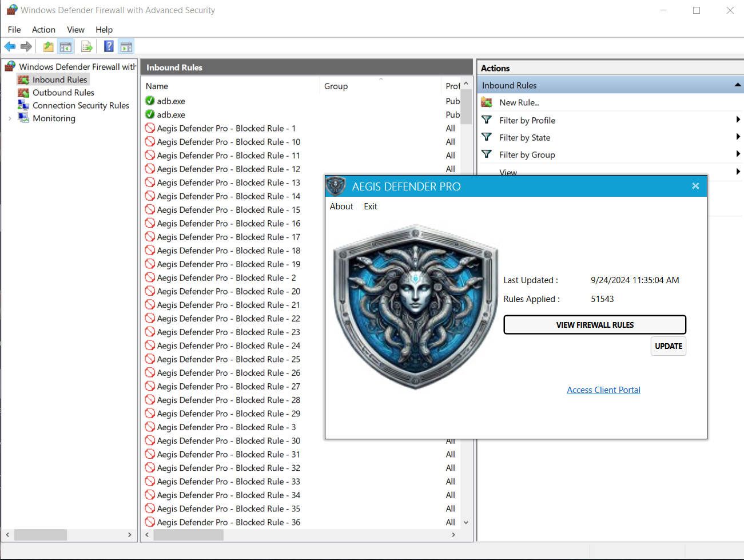Image resolution: width=744 pixels, height=560 pixels.
Task: Open the Access Client Portal link
Action: click(603, 390)
